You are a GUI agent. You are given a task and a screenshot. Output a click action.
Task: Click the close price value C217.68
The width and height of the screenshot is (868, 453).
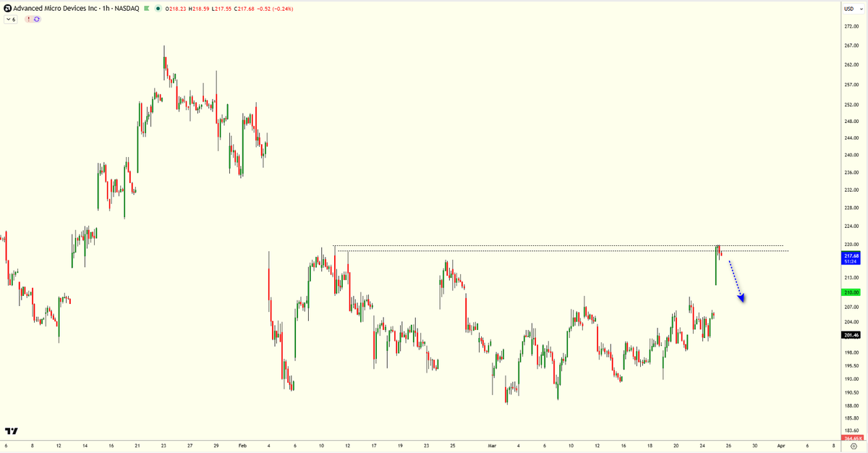(x=242, y=7)
